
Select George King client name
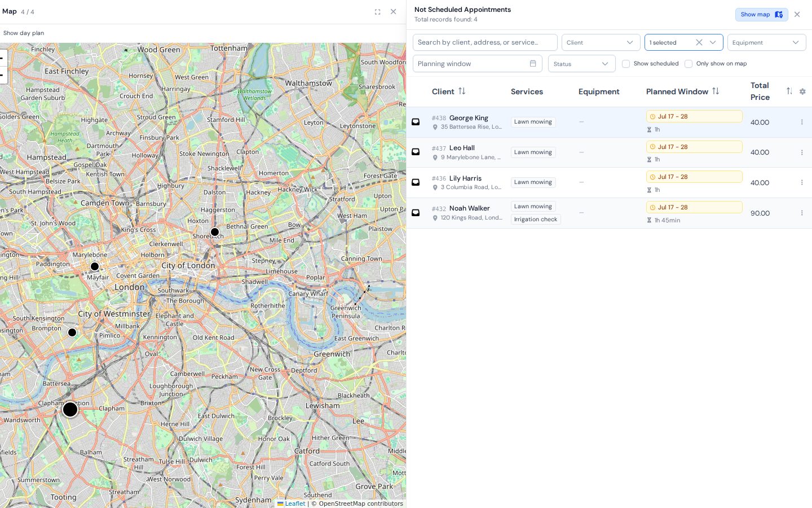469,118
